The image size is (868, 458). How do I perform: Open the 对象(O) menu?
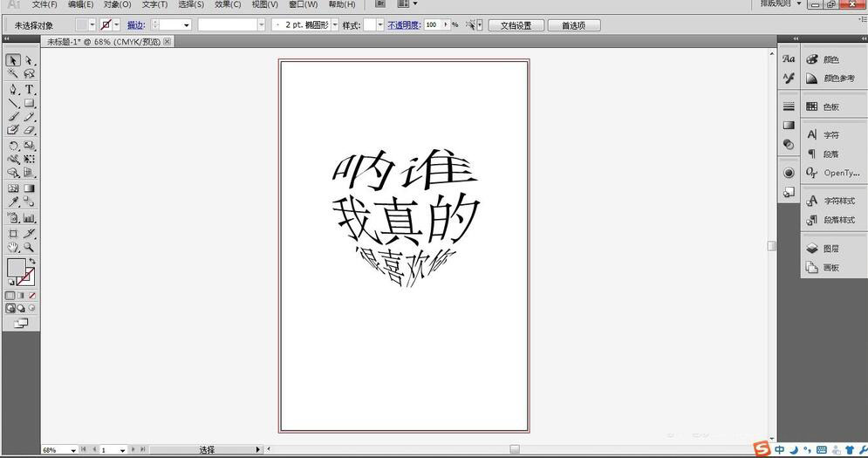click(118, 4)
